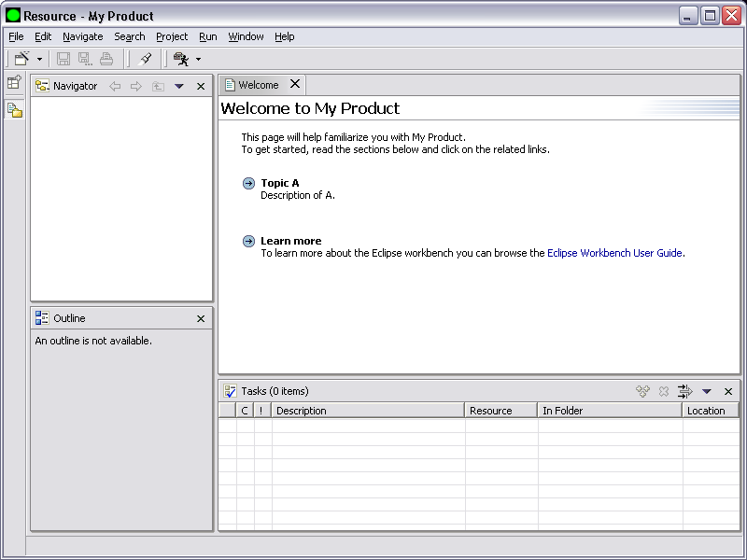747x560 pixels.
Task: Expand the External Tools dropdown arrow
Action: 198,60
